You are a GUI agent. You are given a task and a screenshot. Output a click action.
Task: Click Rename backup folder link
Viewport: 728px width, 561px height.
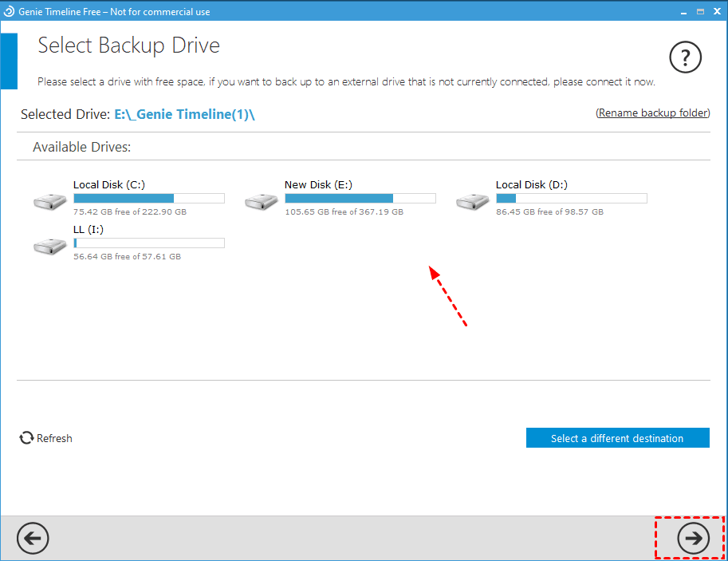tap(653, 113)
